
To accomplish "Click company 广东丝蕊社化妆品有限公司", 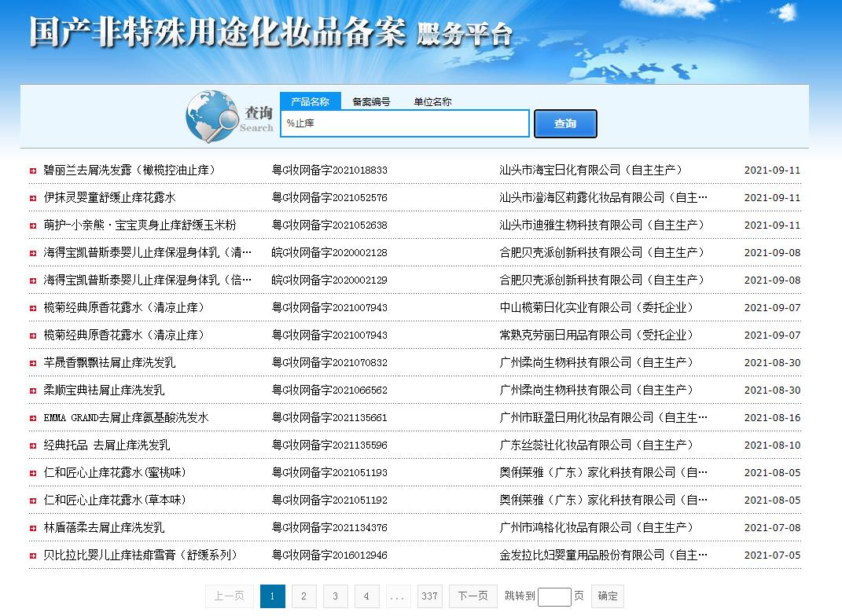I will pos(596,445).
